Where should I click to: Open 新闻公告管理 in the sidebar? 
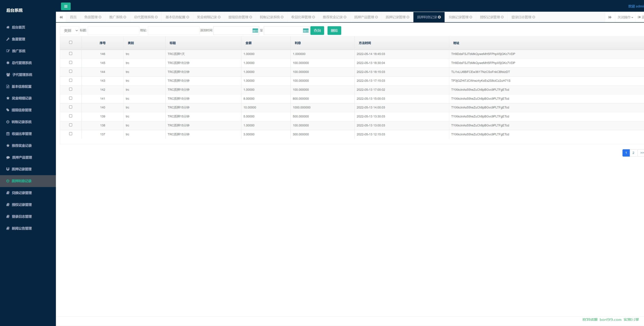28,228
